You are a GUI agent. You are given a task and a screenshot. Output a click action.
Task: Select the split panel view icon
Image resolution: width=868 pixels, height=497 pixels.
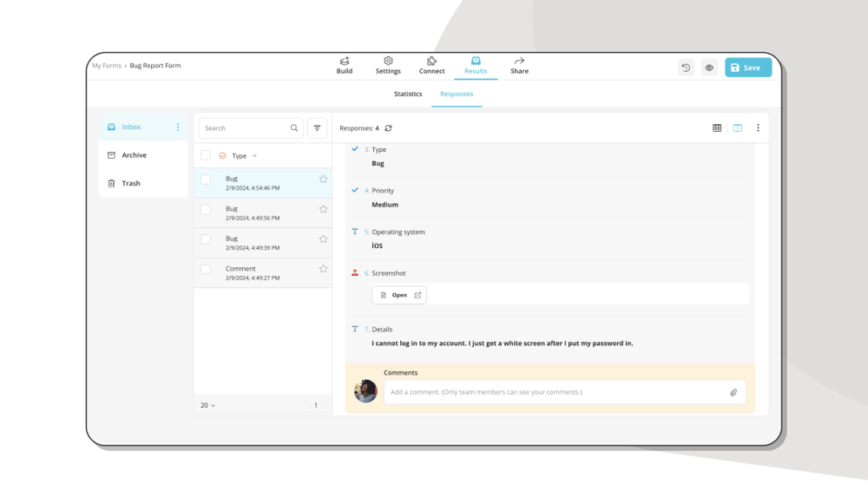coord(738,128)
